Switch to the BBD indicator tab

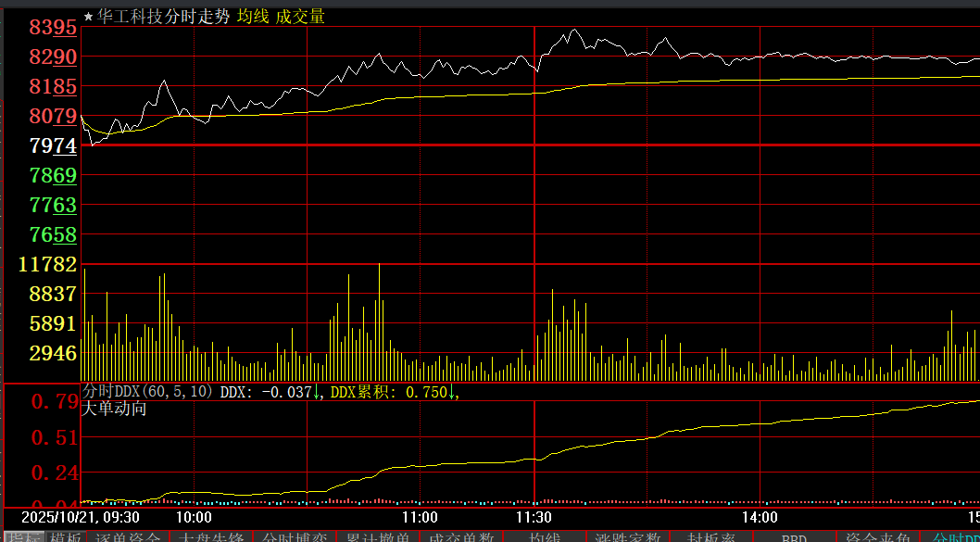(x=794, y=537)
